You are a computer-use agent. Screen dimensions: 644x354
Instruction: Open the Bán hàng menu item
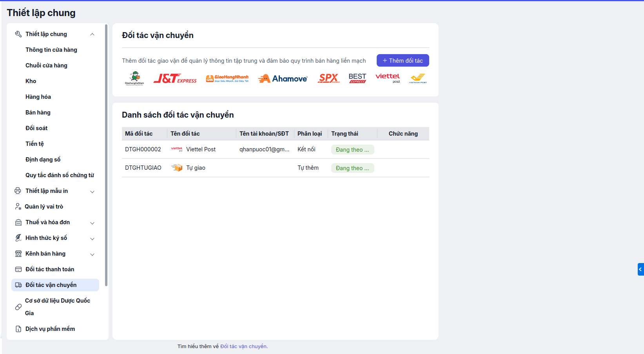coord(38,113)
